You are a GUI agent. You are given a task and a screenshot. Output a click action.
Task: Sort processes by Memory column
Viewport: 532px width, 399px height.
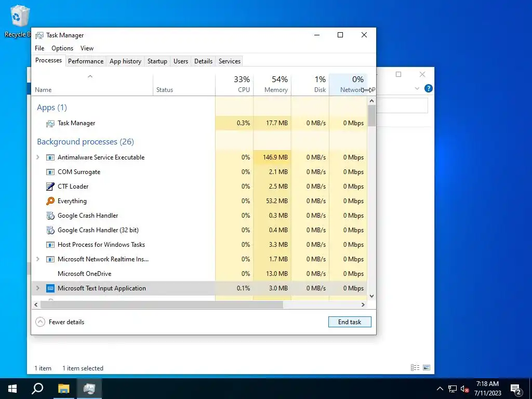272,85
